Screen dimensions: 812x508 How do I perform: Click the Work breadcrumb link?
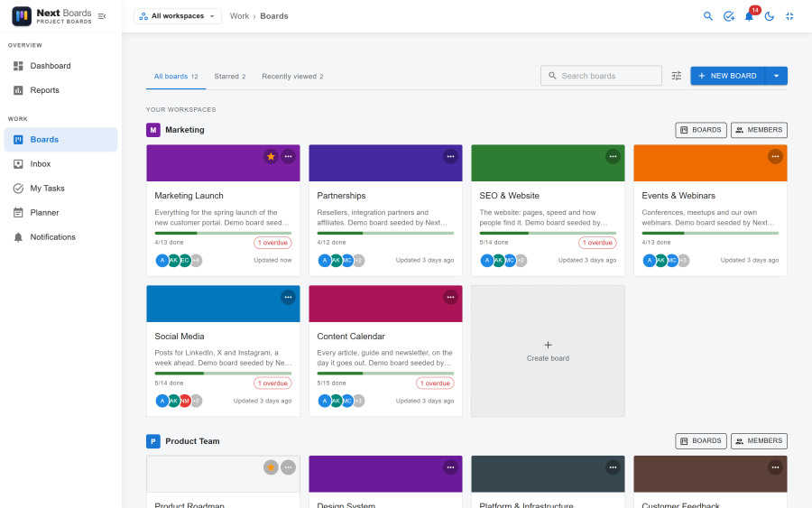pyautogui.click(x=239, y=16)
